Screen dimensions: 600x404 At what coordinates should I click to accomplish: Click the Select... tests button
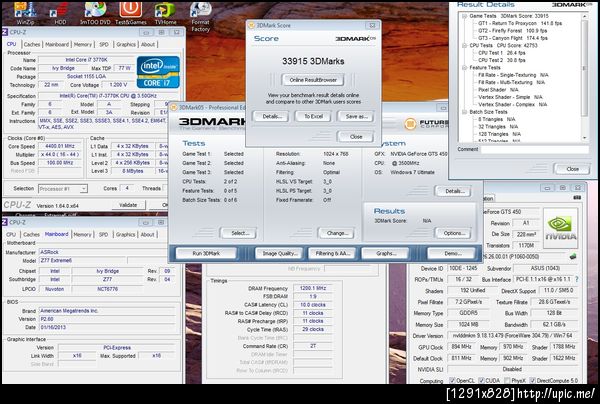pyautogui.click(x=240, y=233)
